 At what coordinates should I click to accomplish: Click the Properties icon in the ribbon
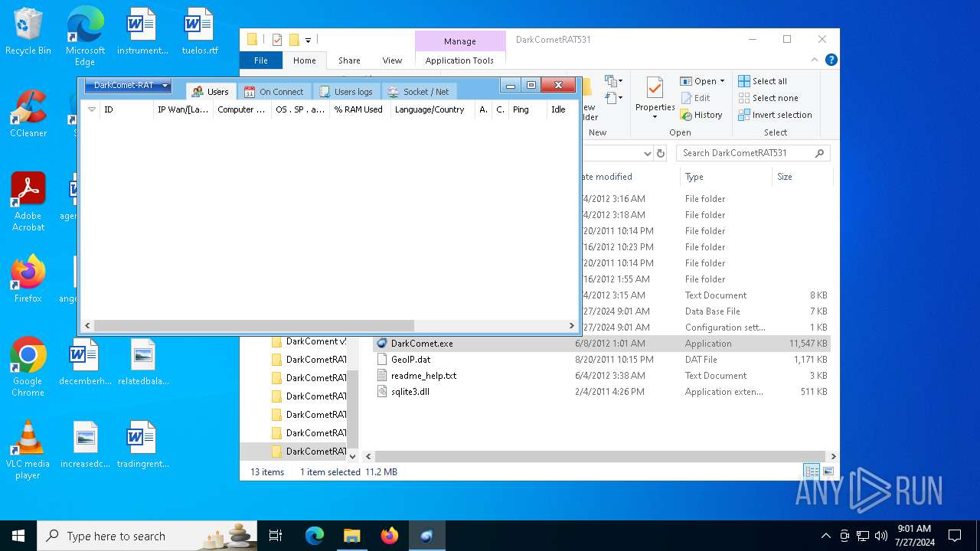click(655, 90)
